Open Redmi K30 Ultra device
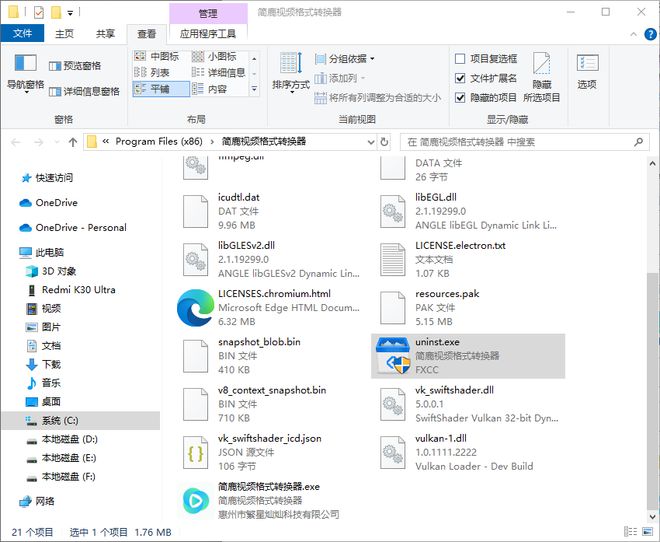 pyautogui.click(x=78, y=290)
